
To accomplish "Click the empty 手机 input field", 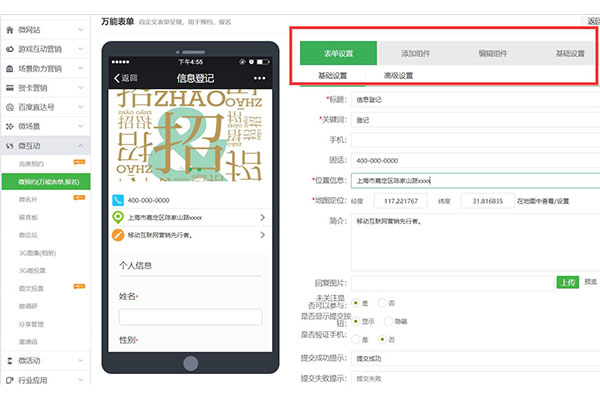I will click(x=476, y=140).
